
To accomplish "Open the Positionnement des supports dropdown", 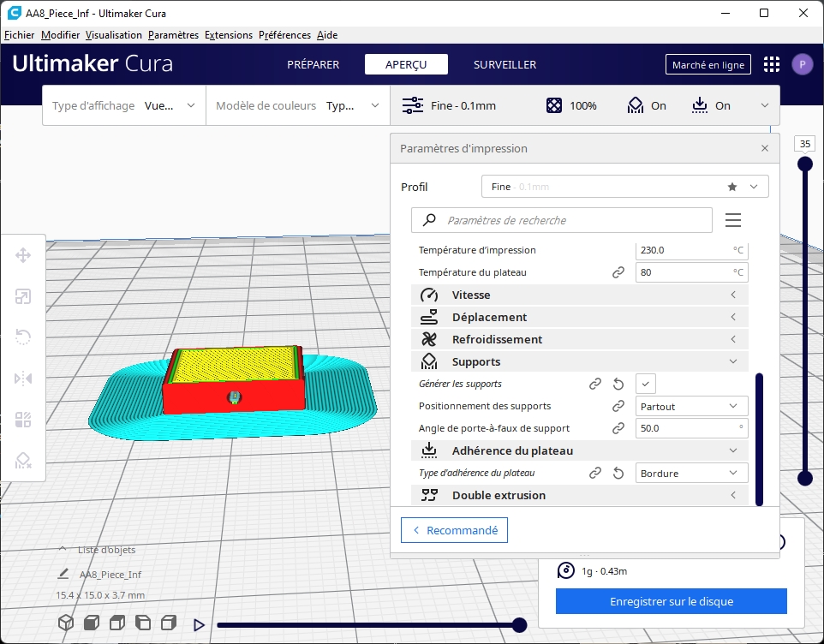I will (x=691, y=406).
